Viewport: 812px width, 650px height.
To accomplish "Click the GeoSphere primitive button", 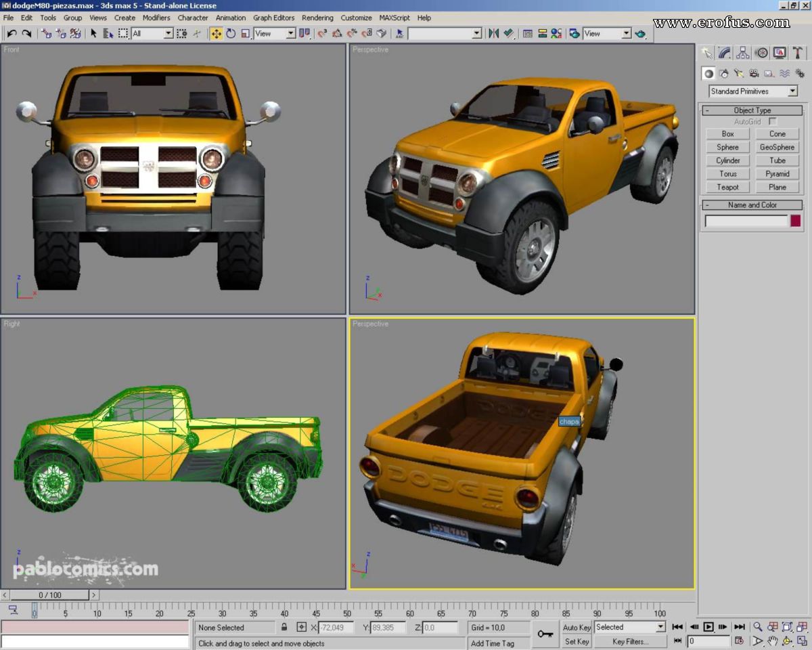I will 777,147.
